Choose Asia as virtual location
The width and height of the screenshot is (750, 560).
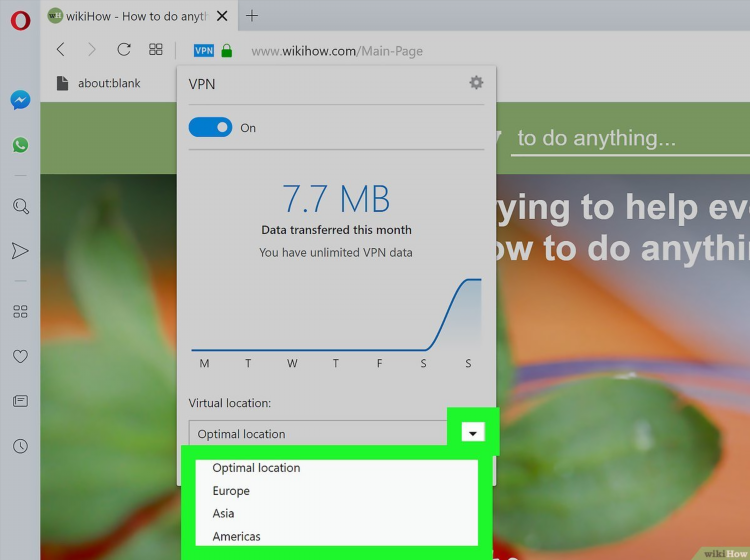point(336,513)
